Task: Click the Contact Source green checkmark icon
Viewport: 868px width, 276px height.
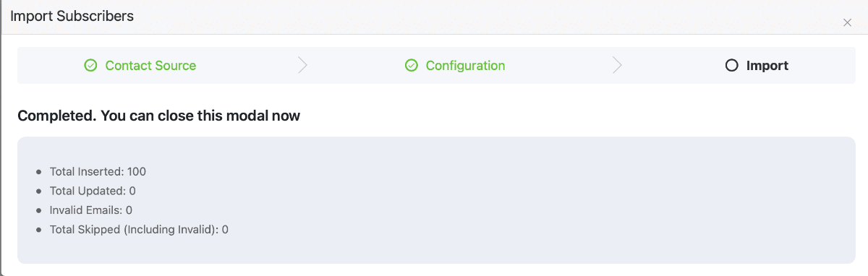Action: [x=90, y=66]
